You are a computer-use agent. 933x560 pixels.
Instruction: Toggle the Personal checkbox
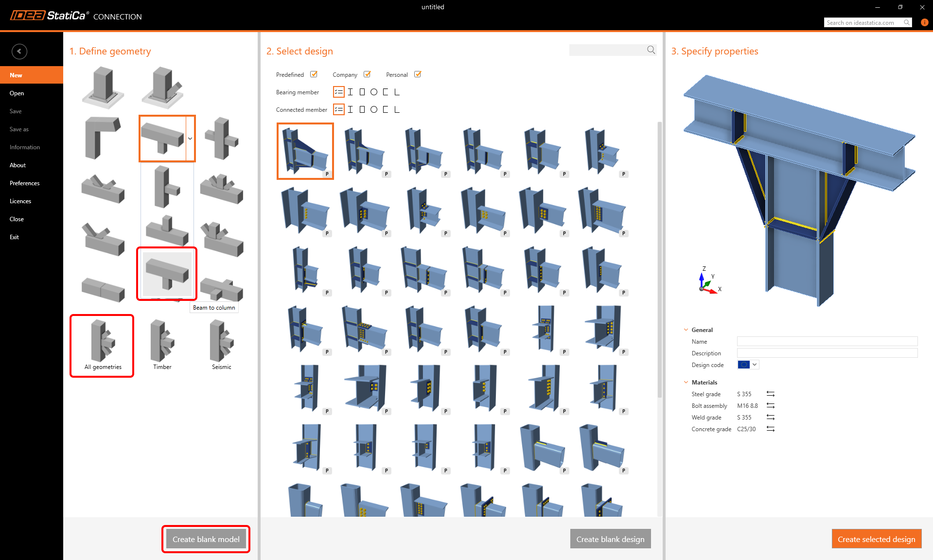pyautogui.click(x=418, y=74)
